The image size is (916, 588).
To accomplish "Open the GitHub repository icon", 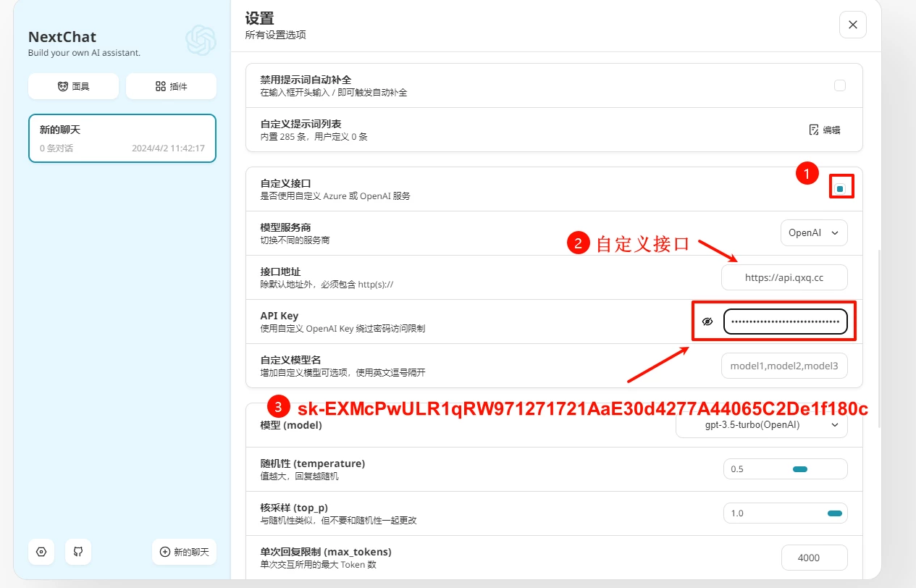I will pyautogui.click(x=78, y=552).
